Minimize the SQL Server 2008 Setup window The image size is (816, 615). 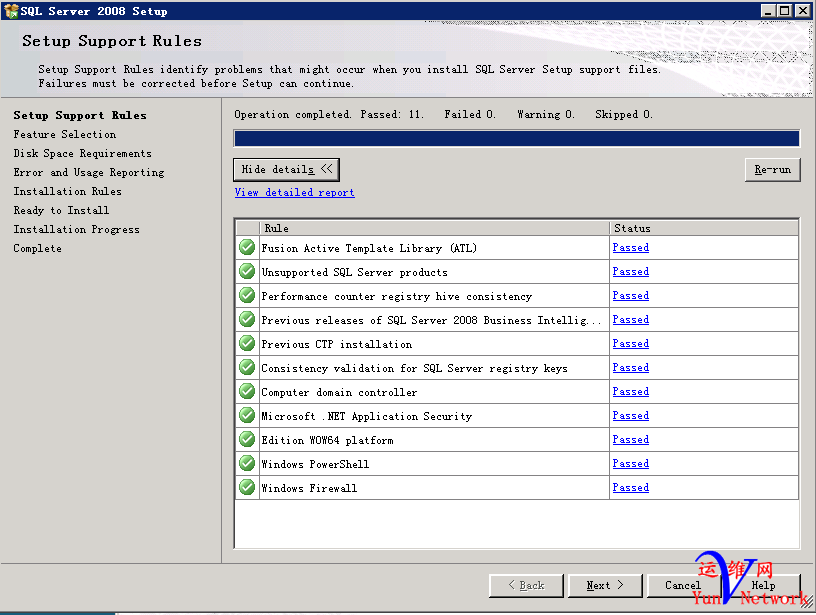pos(768,10)
